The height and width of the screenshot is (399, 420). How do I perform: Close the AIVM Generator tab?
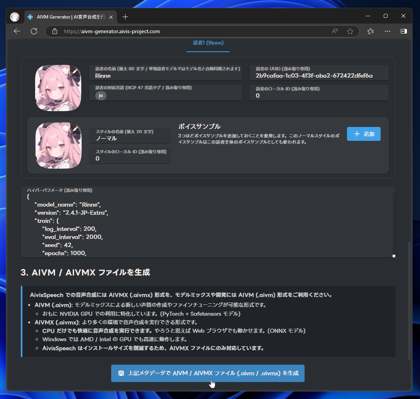tap(111, 17)
